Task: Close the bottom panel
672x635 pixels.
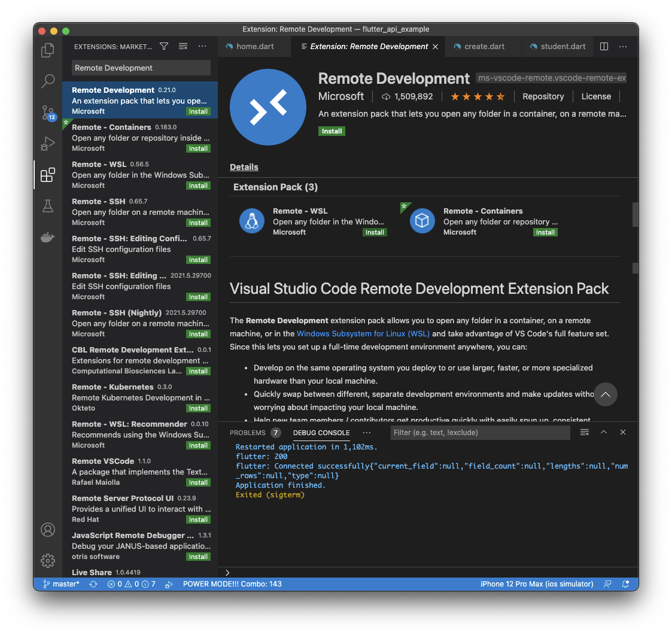Action: (x=623, y=432)
